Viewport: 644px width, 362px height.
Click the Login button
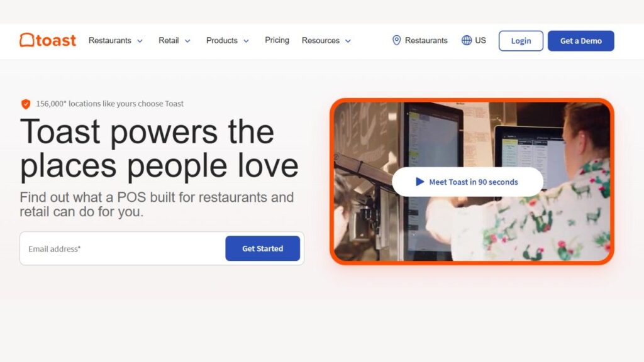(x=521, y=40)
